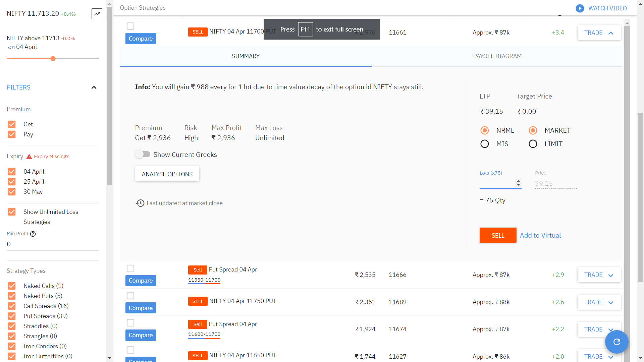Viewport: 644px width, 362px height.
Task: Uncheck Iron Condors strategy type
Action: pyautogui.click(x=12, y=346)
